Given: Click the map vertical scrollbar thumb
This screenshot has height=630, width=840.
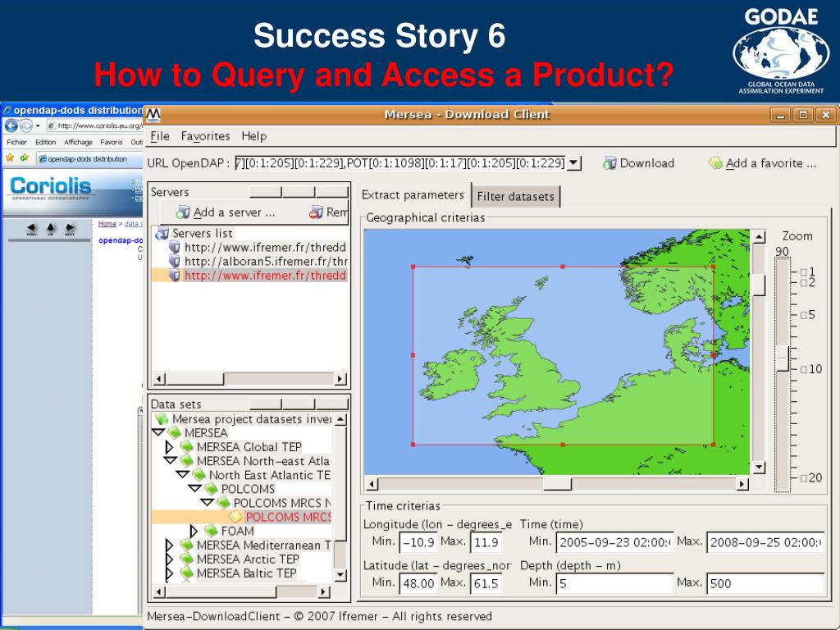Looking at the screenshot, I should (x=759, y=285).
